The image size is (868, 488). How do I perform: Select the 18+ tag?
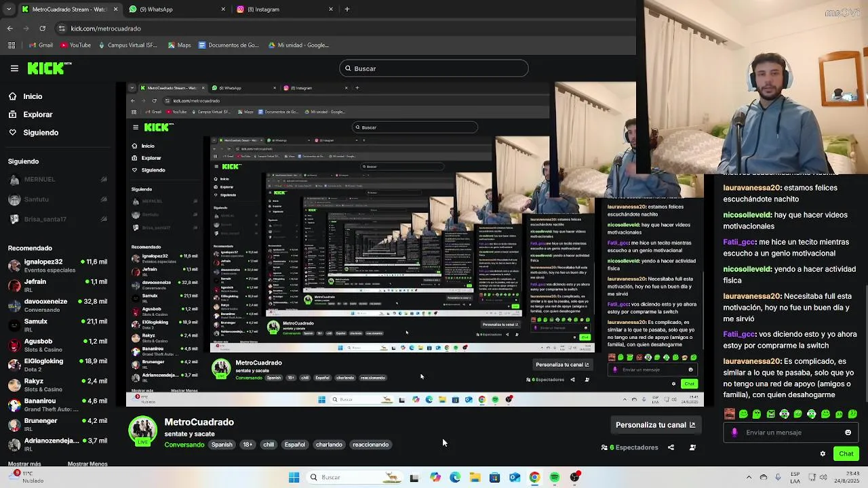click(248, 445)
